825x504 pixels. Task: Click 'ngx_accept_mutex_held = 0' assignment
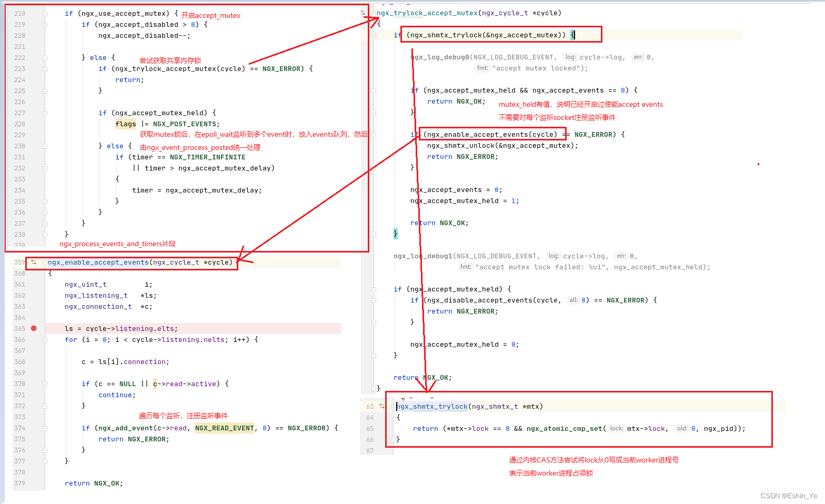tap(462, 345)
